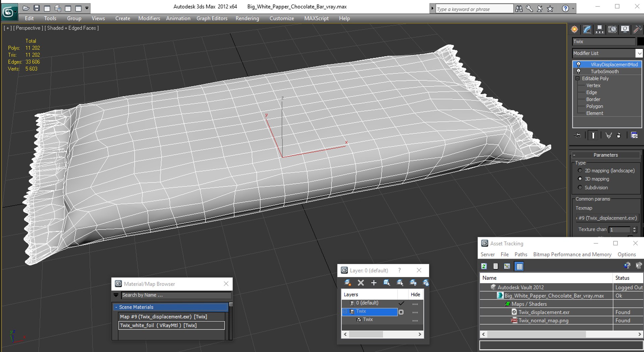Screen dimensions: 644x352
Task: Increase the Texture chan spinner value
Action: (x=634, y=228)
